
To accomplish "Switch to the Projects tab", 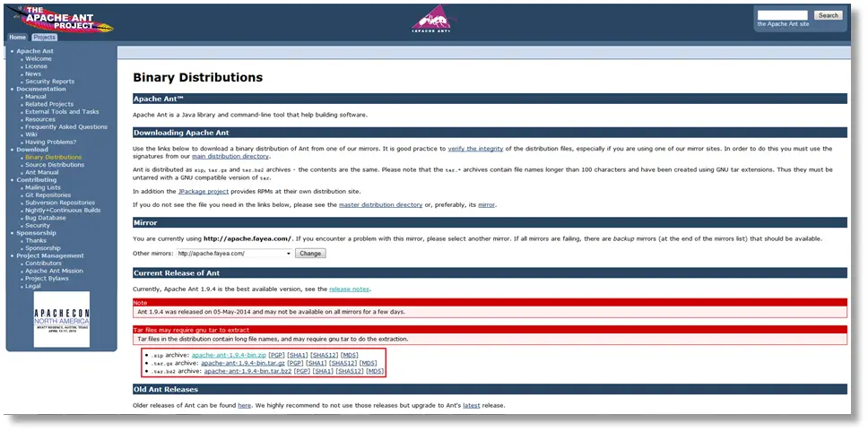I will pyautogui.click(x=44, y=37).
